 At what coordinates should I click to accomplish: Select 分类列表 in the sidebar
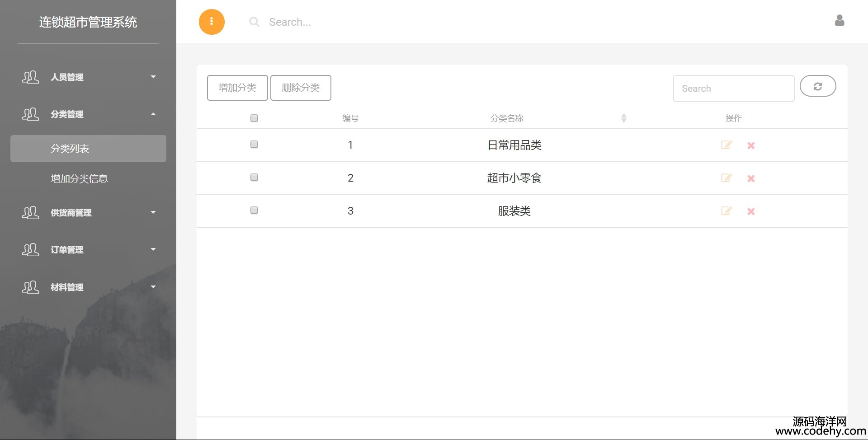click(x=88, y=149)
